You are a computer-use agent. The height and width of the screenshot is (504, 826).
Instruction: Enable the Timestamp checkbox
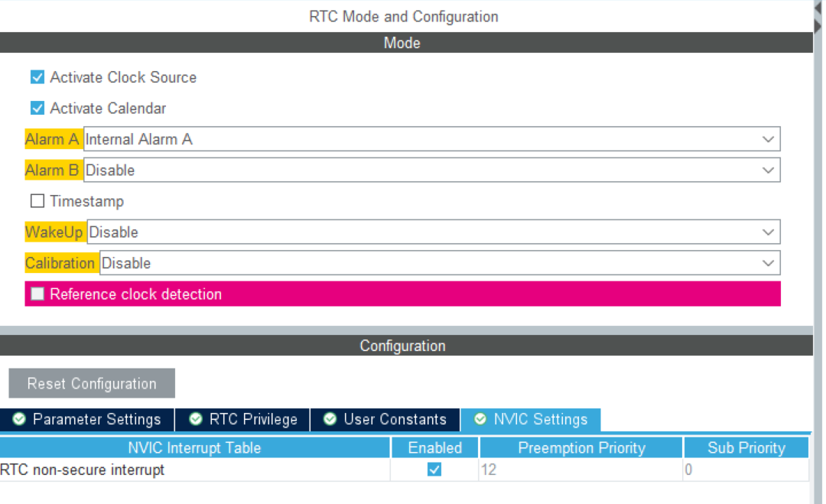(37, 200)
